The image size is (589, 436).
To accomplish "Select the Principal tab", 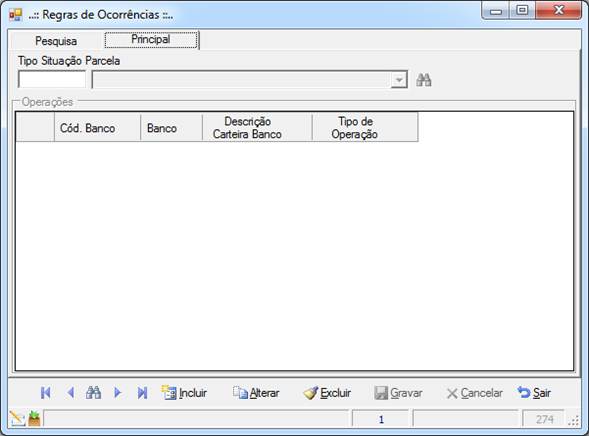I will [x=151, y=39].
